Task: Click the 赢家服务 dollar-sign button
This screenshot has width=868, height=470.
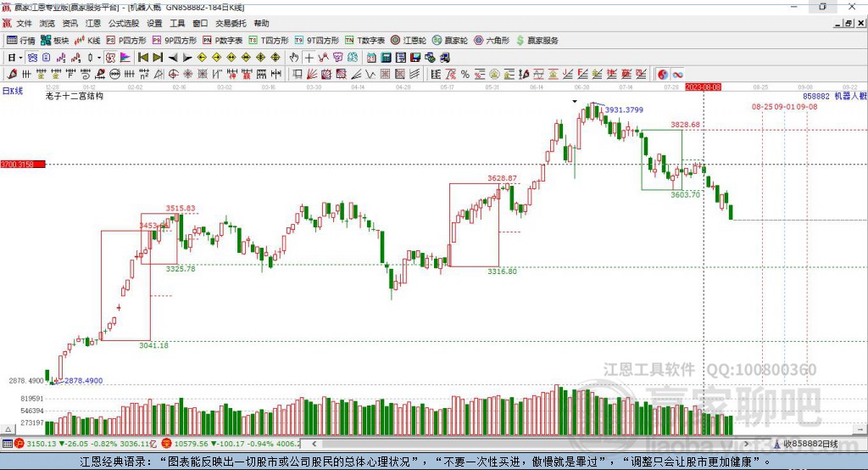Action: pos(537,41)
